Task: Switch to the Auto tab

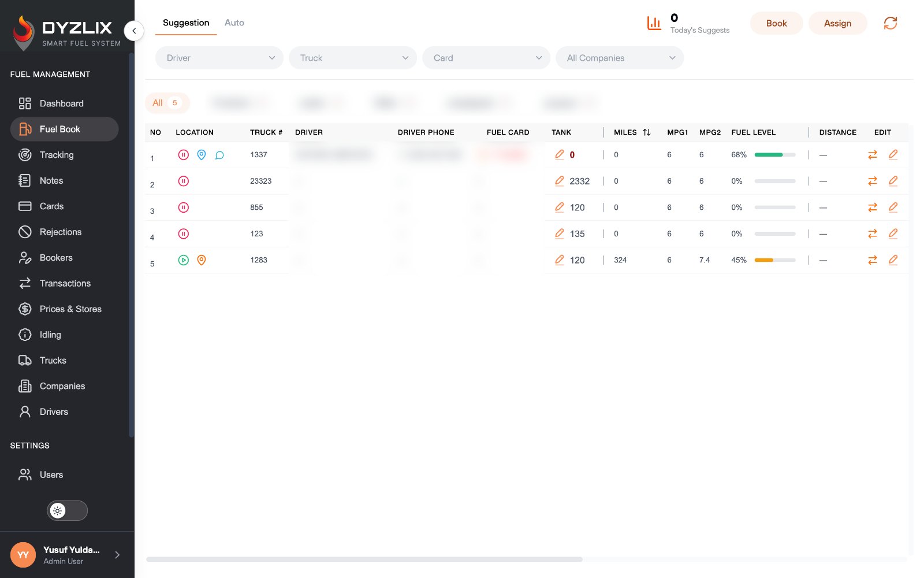Action: pyautogui.click(x=234, y=23)
